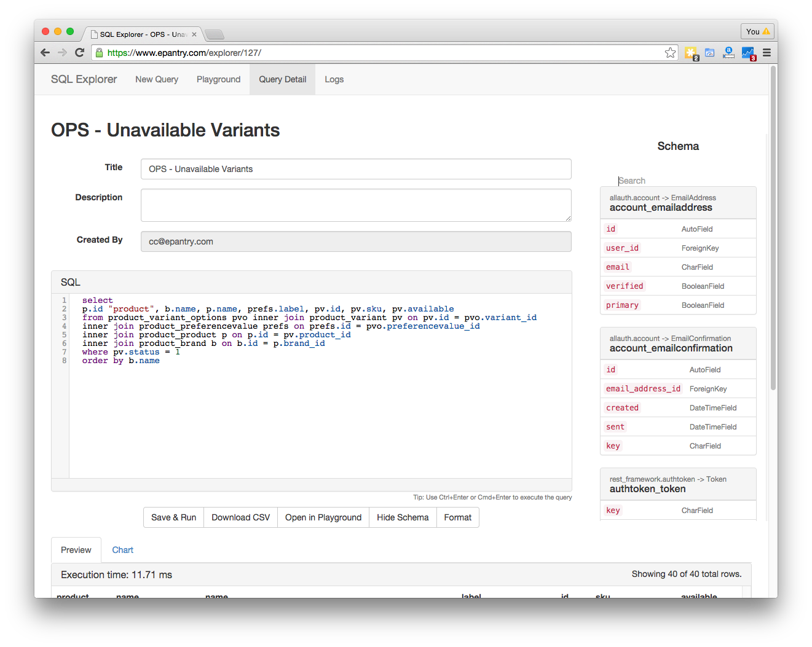Viewport: 812px width, 647px height.
Task: Open the yellow asterisk extension with badge 2
Action: point(691,53)
